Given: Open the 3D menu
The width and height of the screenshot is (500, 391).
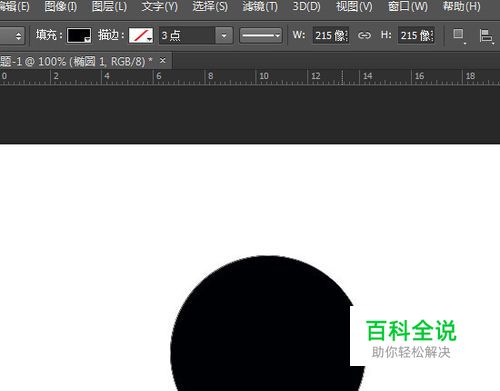Looking at the screenshot, I should click(x=306, y=6).
